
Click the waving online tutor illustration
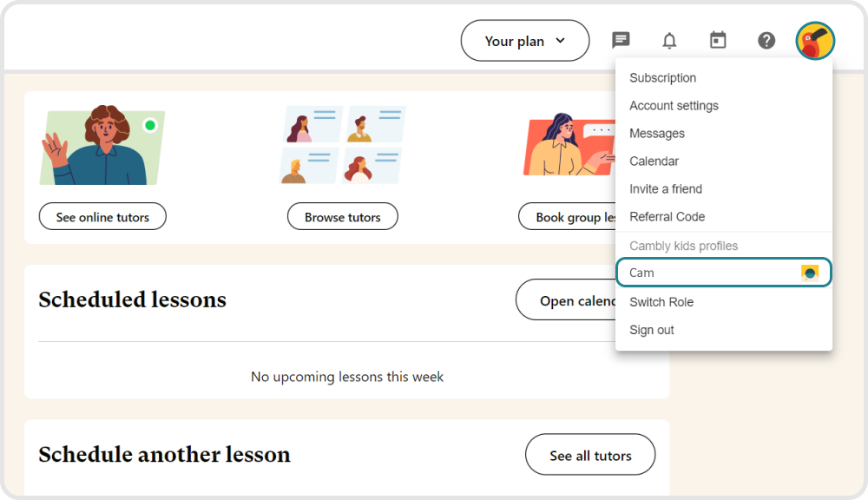pos(102,145)
